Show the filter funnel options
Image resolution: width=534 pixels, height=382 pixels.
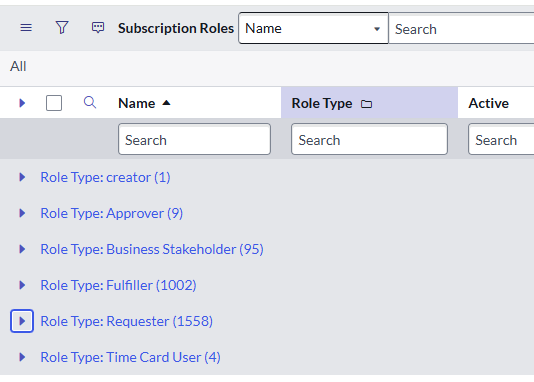click(x=62, y=28)
